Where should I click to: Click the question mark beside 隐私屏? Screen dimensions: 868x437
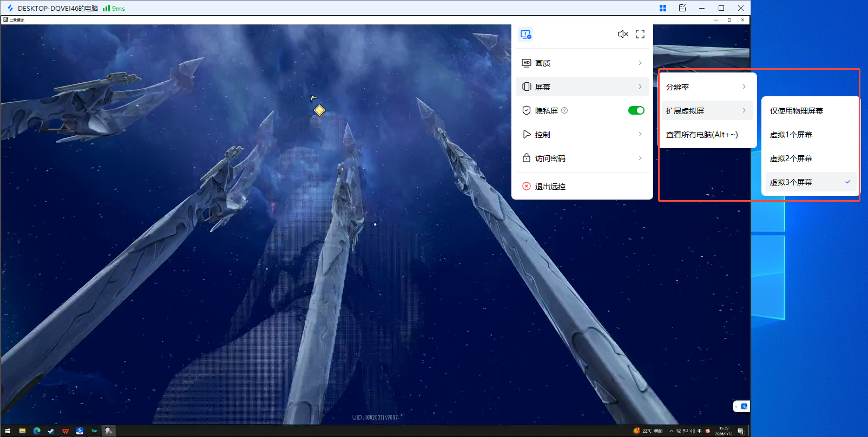pos(564,110)
